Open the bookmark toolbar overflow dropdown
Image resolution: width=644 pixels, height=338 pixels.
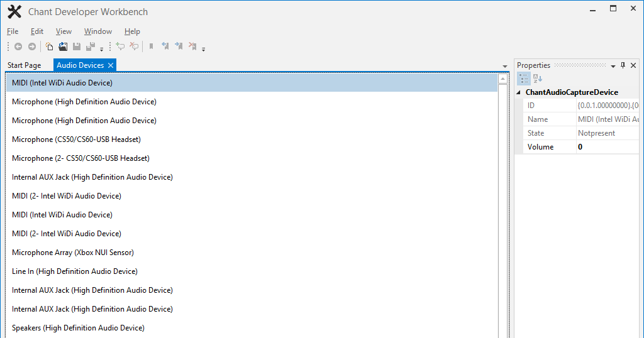[203, 50]
